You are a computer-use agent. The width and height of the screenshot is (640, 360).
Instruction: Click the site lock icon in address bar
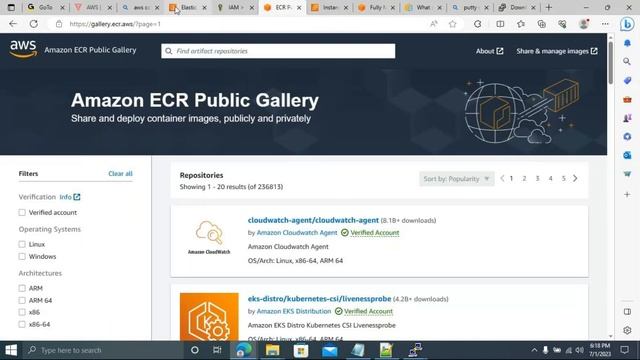pyautogui.click(x=59, y=24)
